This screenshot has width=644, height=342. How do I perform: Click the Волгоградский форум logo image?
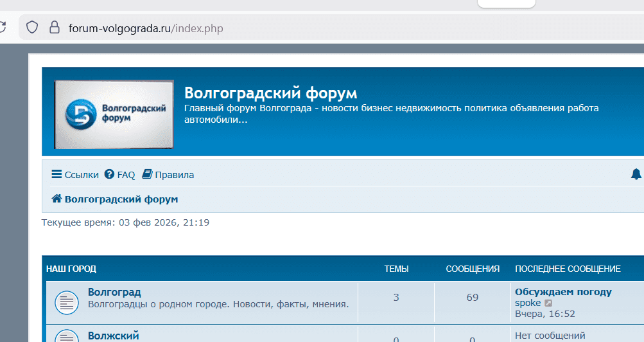(x=114, y=114)
